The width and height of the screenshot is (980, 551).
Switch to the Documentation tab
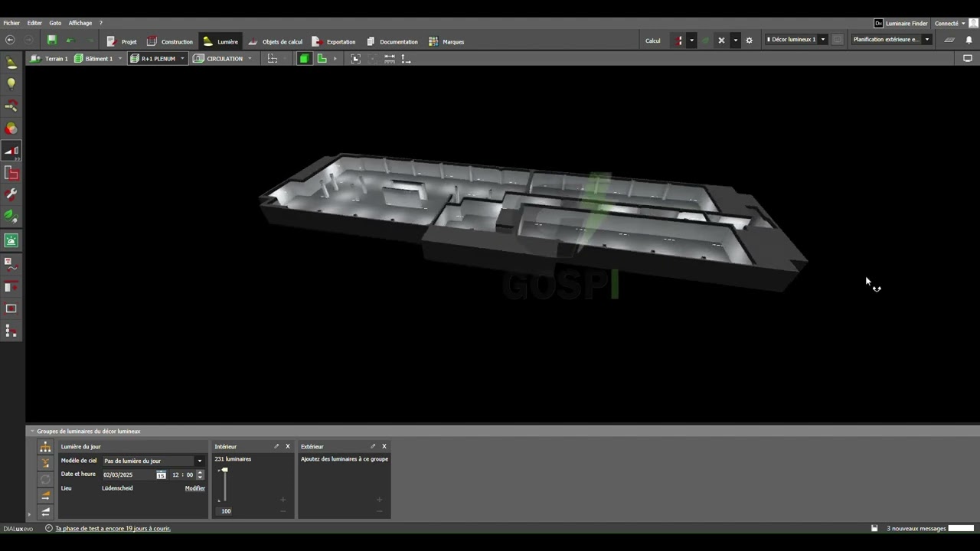[x=392, y=41]
